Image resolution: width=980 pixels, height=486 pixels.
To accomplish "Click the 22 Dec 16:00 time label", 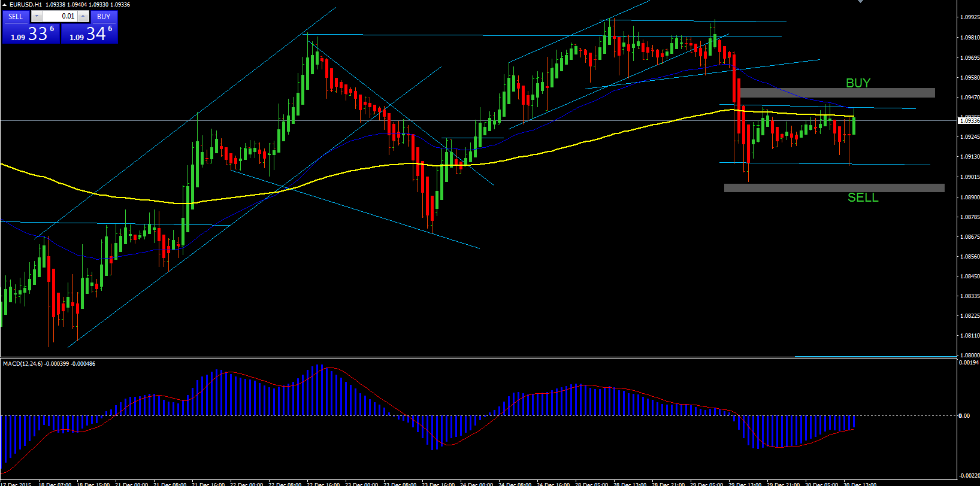I will 323,484.
